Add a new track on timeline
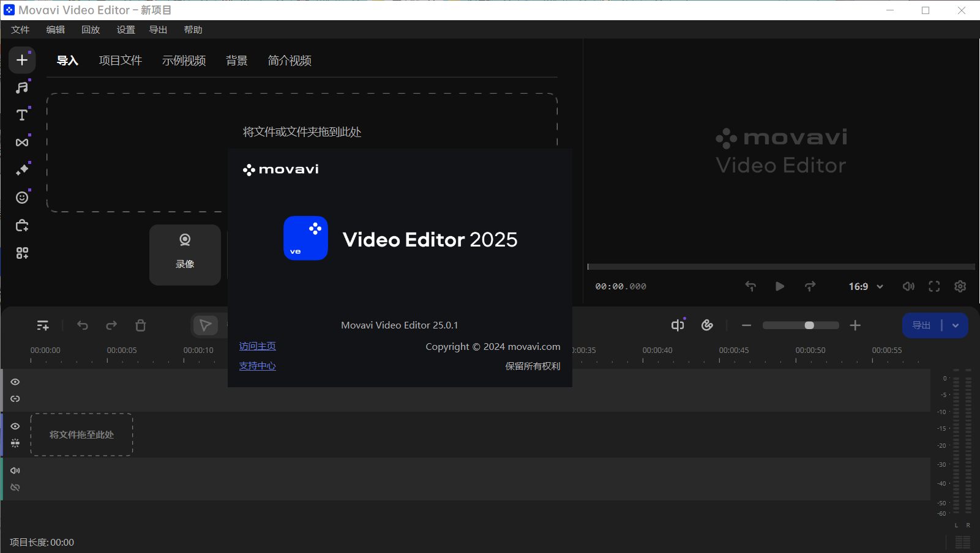The image size is (980, 553). click(x=43, y=325)
